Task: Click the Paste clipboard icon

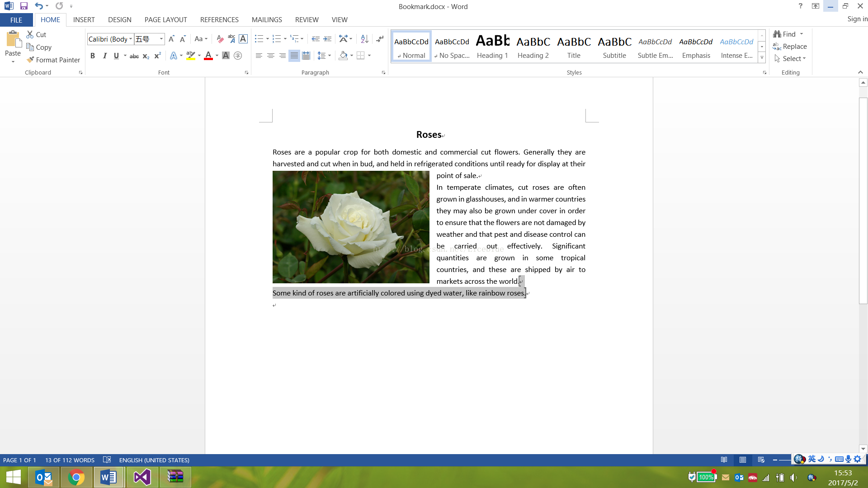Action: coord(13,39)
